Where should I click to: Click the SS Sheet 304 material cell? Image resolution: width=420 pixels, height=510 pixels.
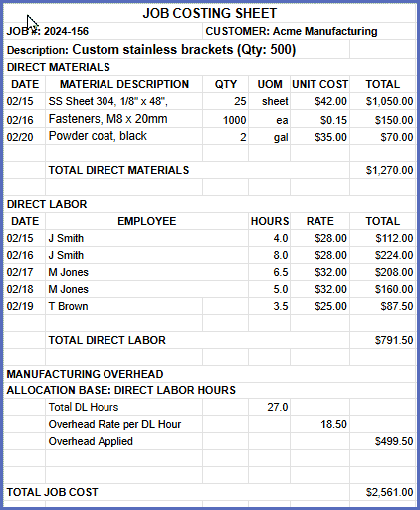coord(124,101)
